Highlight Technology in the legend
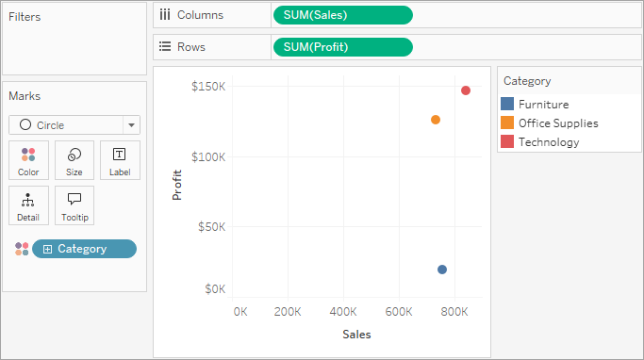This screenshot has height=360, width=644. [549, 142]
